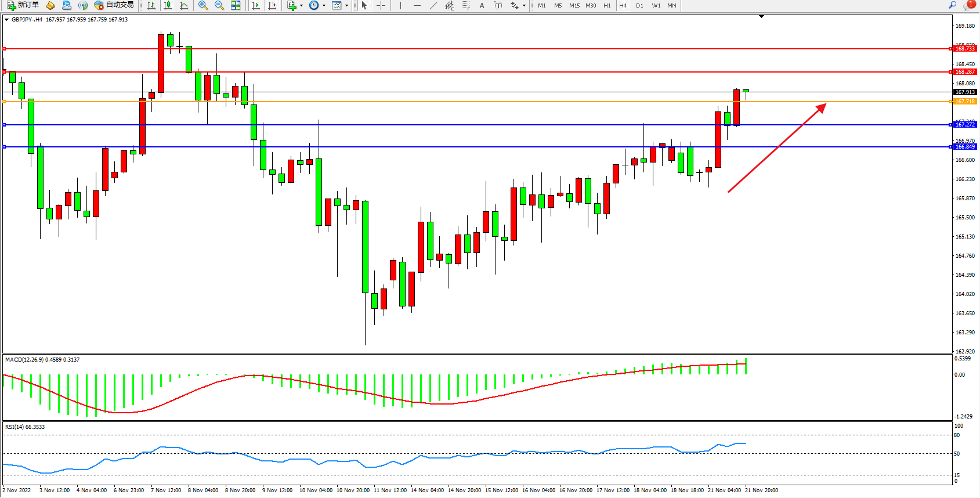This screenshot has height=498, width=980.
Task: Click the chart shift marker triangle at top
Action: [761, 16]
